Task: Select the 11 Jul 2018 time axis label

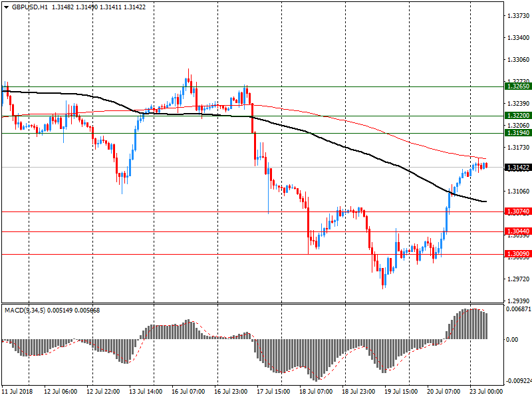Action: pos(17,392)
